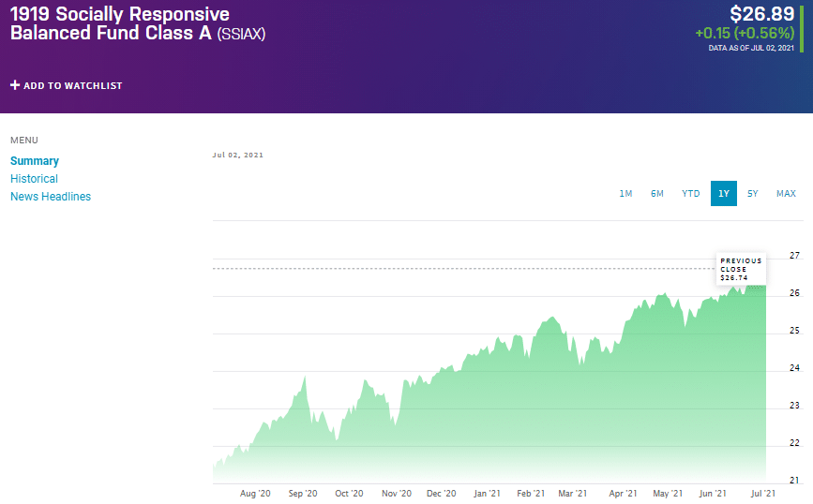Click the Jul 02, 2021 date label

(238, 155)
